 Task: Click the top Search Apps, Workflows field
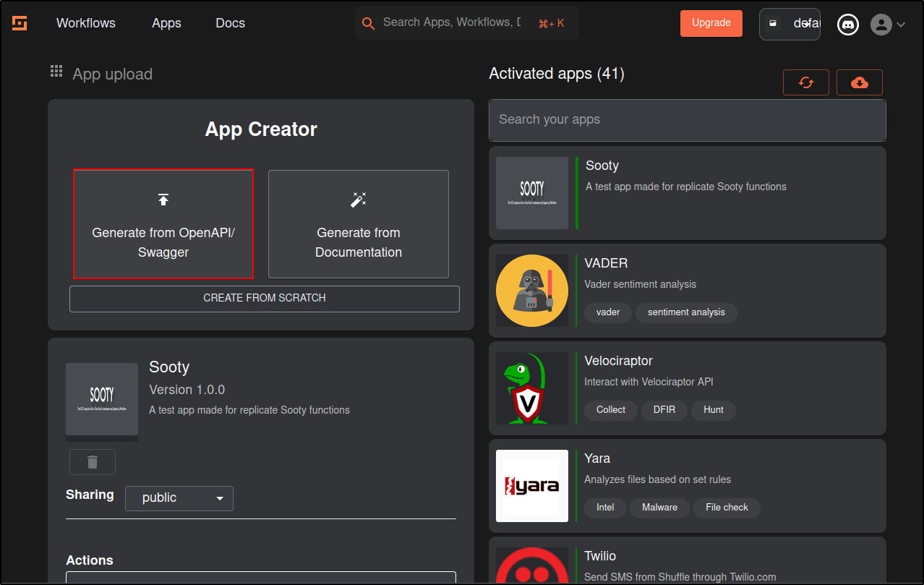tap(467, 23)
